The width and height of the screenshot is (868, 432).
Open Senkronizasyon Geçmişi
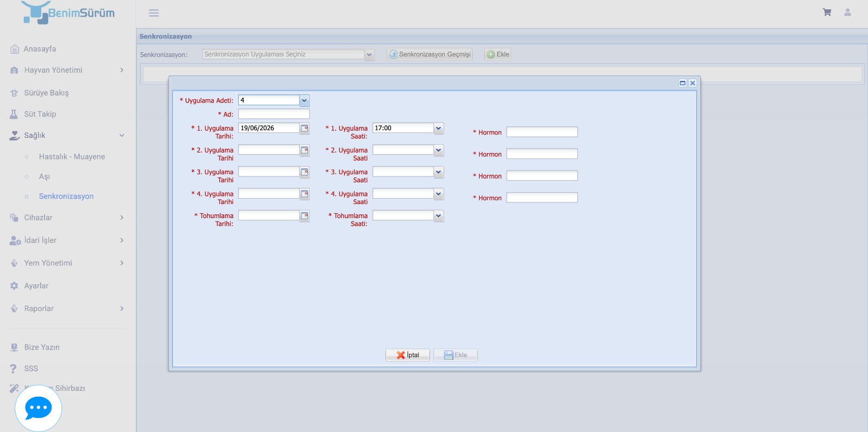coord(430,54)
